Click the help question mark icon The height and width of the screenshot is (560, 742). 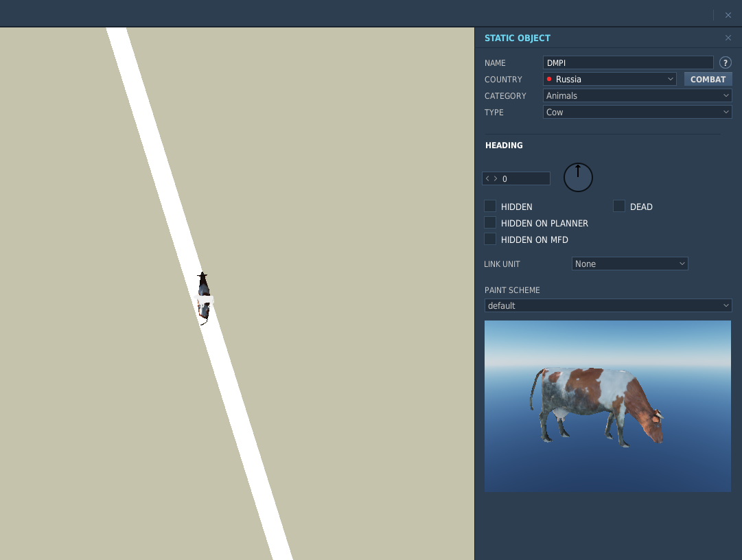pos(725,62)
